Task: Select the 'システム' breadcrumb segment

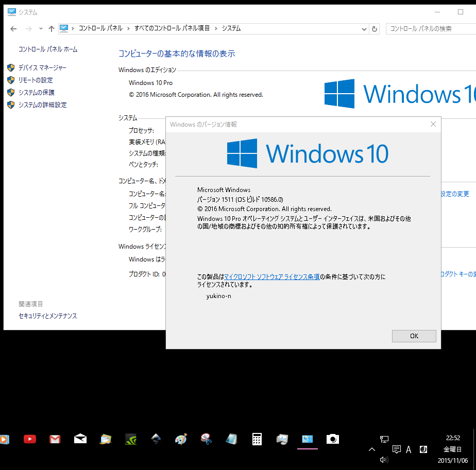Action: click(x=231, y=28)
